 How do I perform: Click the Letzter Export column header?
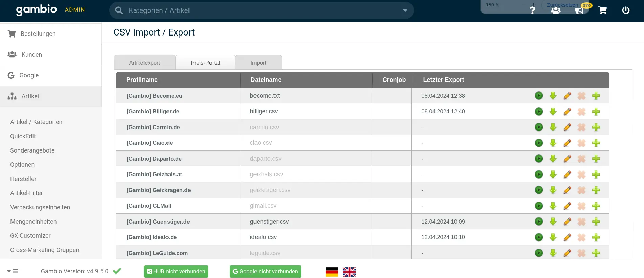pyautogui.click(x=443, y=80)
